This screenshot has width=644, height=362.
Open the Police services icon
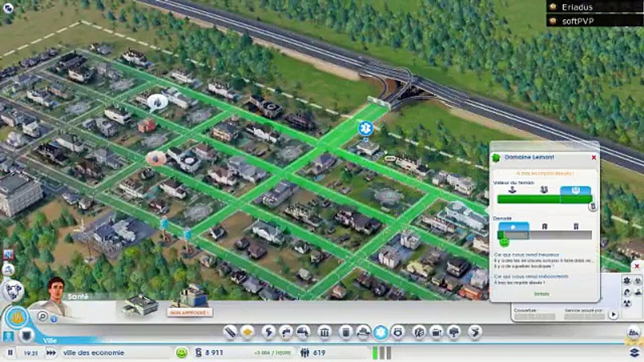tap(398, 332)
